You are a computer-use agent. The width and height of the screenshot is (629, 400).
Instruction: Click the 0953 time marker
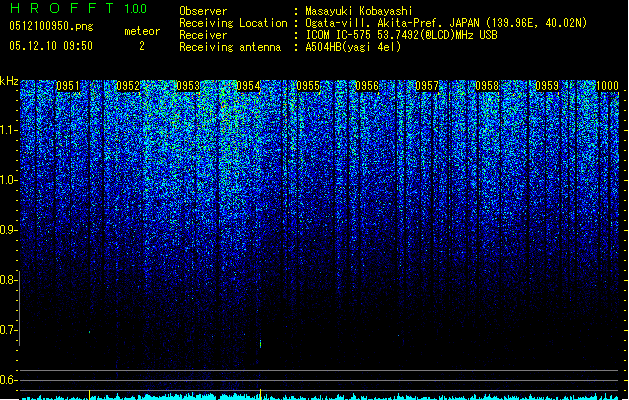click(188, 86)
